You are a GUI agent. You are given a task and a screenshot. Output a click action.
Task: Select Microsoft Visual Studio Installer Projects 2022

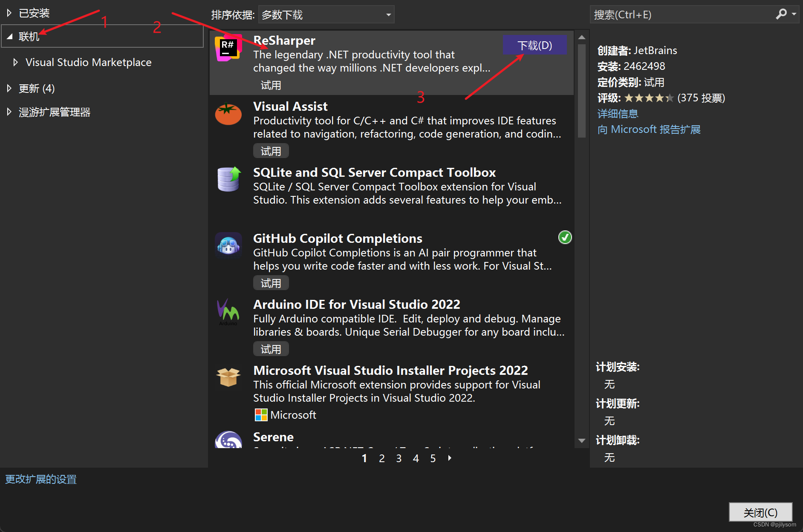coord(390,371)
